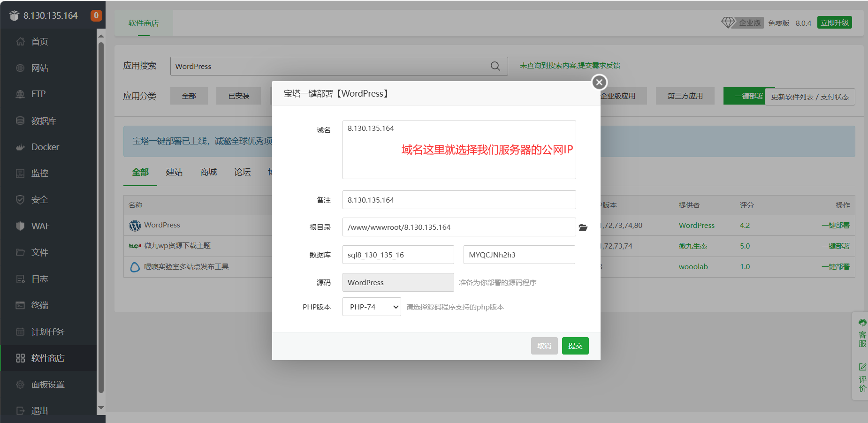Open the 软件商店 grid icon in sidebar
The height and width of the screenshot is (423, 868).
[20, 358]
